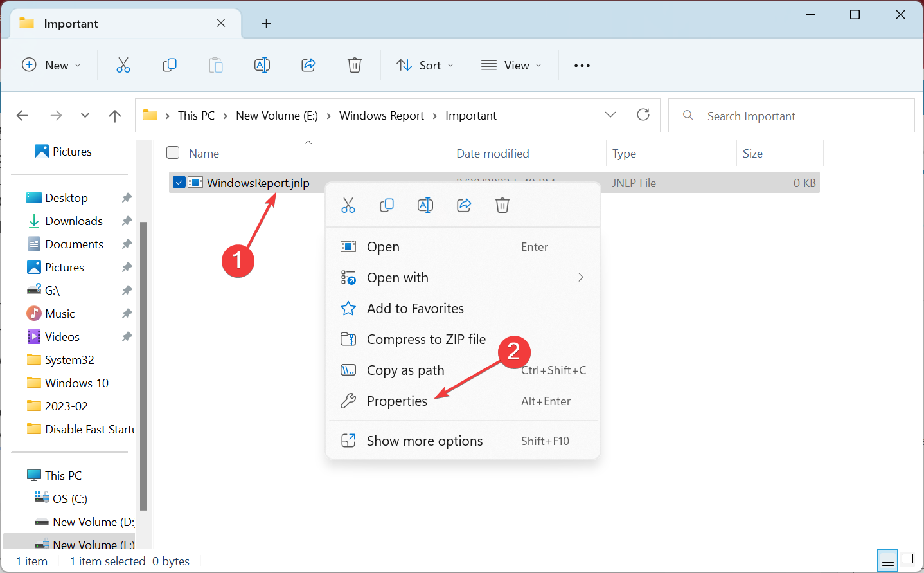Click the pin icon next to Music
Image resolution: width=924 pixels, height=573 pixels.
pyautogui.click(x=127, y=314)
